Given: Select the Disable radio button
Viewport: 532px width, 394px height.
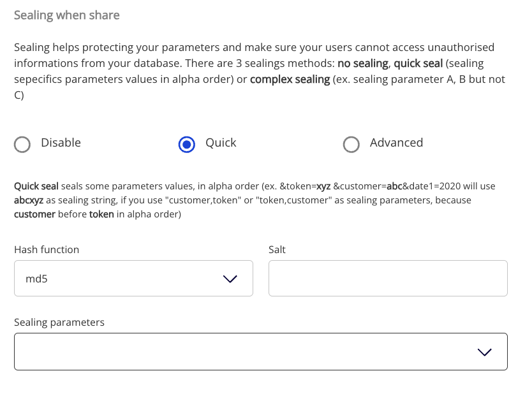Looking at the screenshot, I should pyautogui.click(x=22, y=145).
